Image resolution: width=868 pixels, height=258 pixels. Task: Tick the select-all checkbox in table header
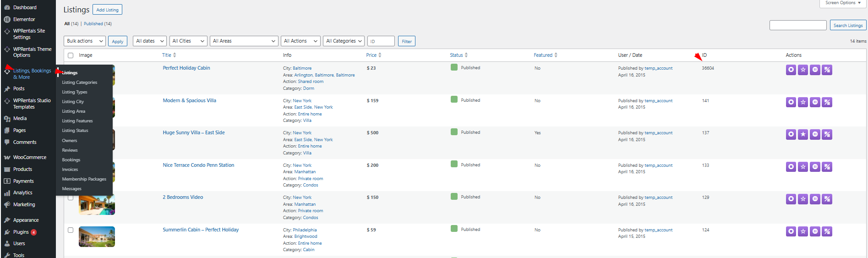click(71, 55)
